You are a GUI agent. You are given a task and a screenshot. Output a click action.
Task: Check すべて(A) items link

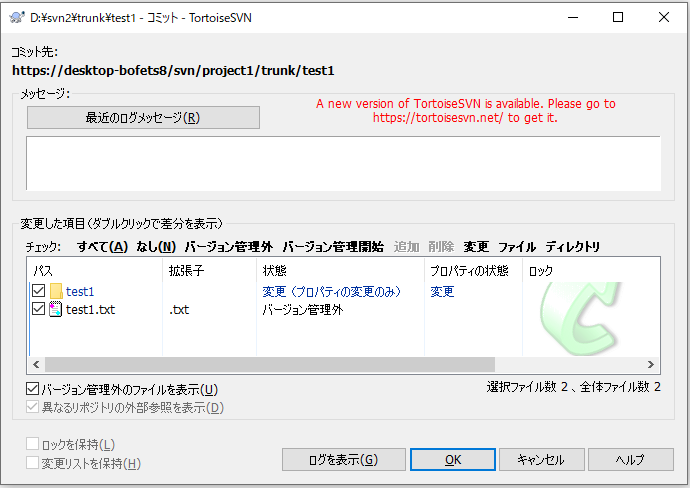pyautogui.click(x=103, y=247)
